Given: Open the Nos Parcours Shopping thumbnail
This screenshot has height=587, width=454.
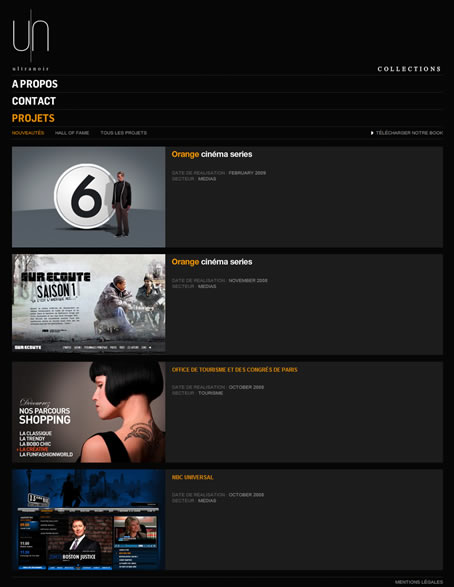Looking at the screenshot, I should coord(89,412).
